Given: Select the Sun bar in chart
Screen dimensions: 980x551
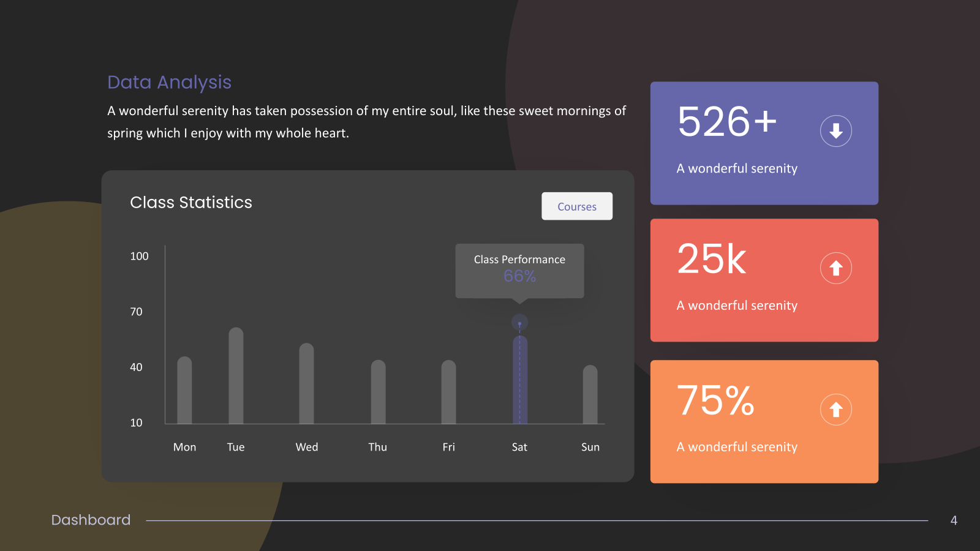Looking at the screenshot, I should 590,394.
